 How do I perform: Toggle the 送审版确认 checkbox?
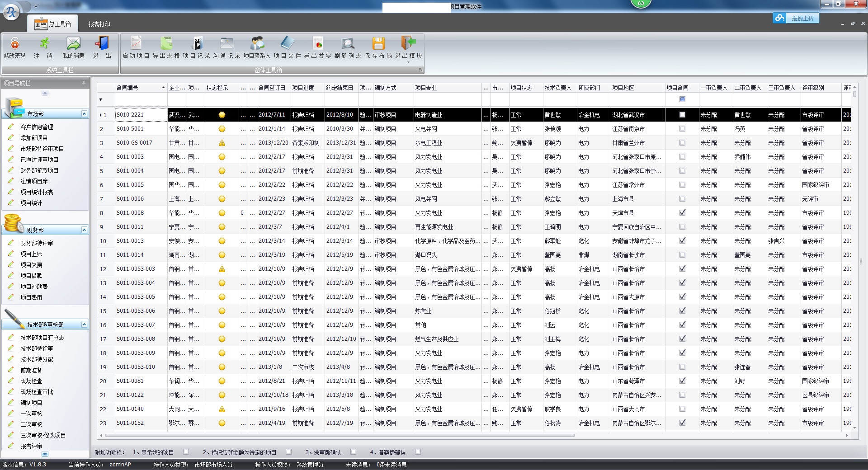(353, 452)
